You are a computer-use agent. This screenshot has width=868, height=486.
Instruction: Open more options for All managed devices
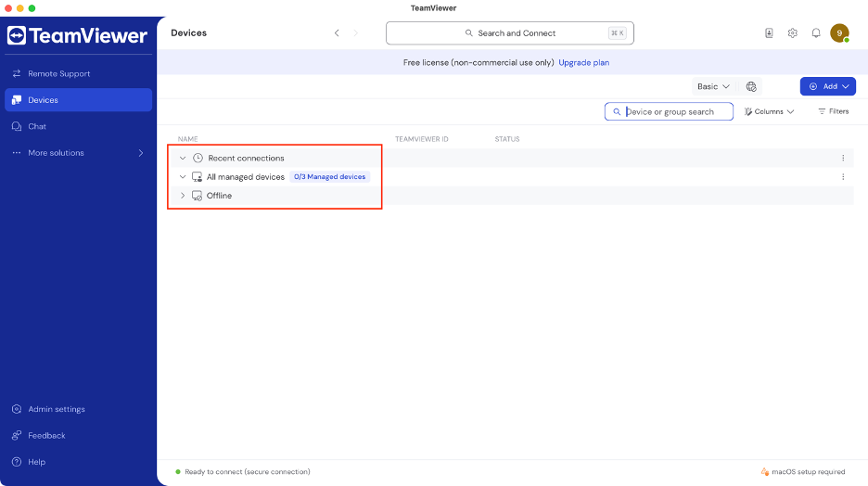(x=843, y=177)
